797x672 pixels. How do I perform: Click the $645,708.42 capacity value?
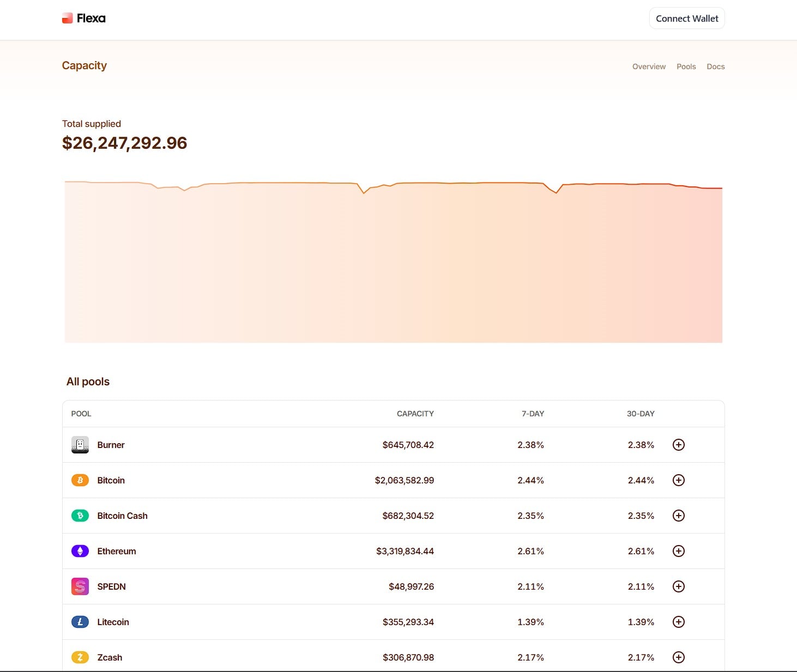[408, 445]
